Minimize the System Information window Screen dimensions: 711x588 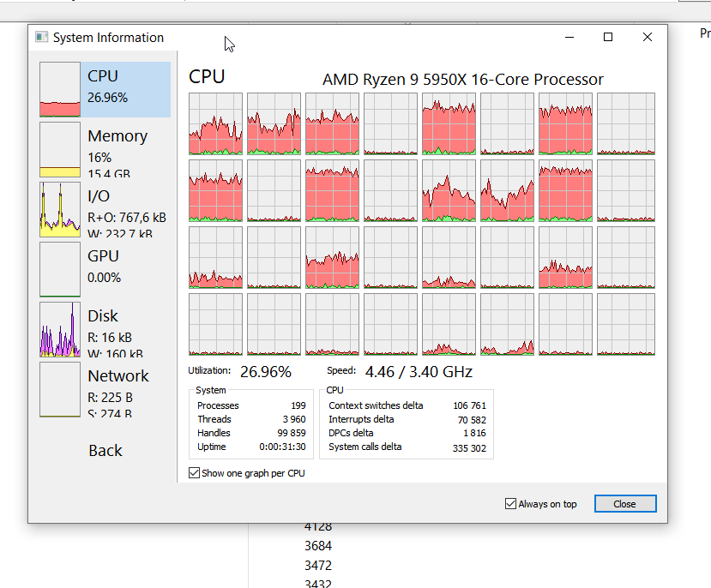coord(569,37)
